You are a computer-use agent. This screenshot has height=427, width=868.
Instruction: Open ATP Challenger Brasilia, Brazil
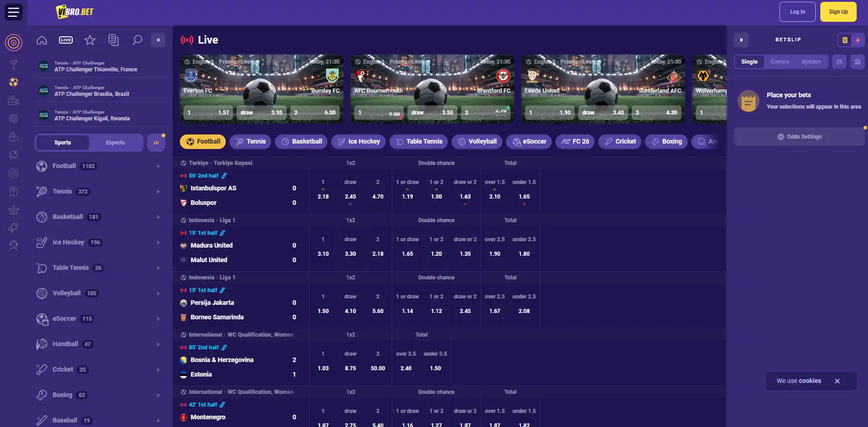click(102, 91)
